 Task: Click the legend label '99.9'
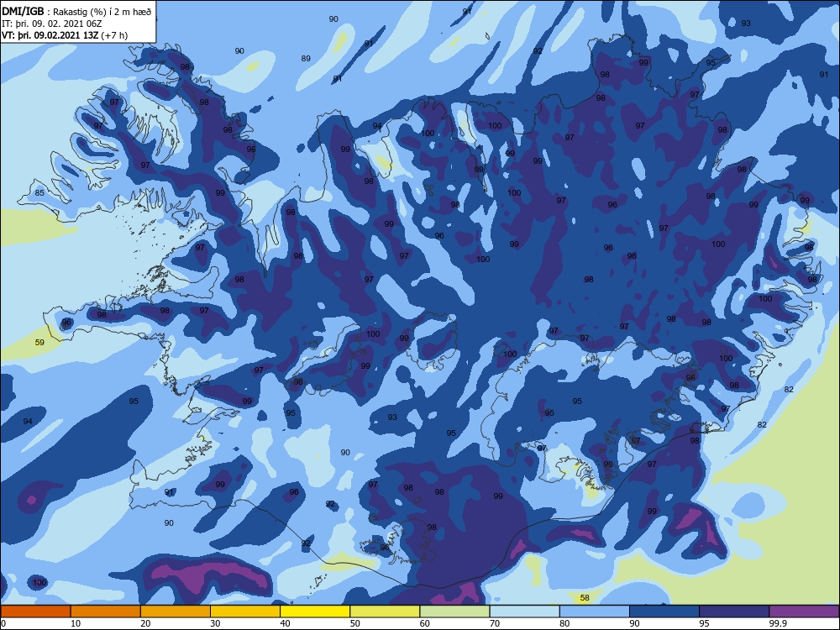778,623
